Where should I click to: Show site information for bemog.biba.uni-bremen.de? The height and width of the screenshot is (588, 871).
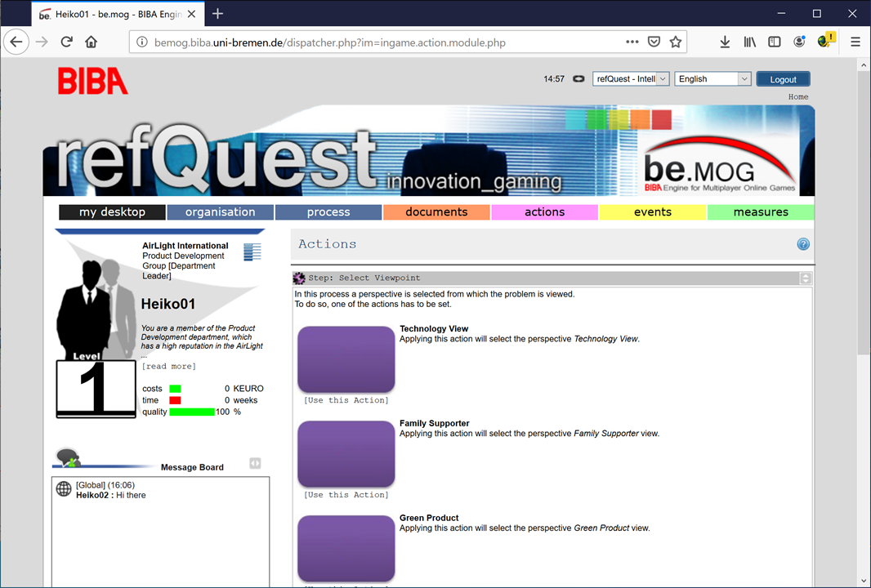click(142, 42)
